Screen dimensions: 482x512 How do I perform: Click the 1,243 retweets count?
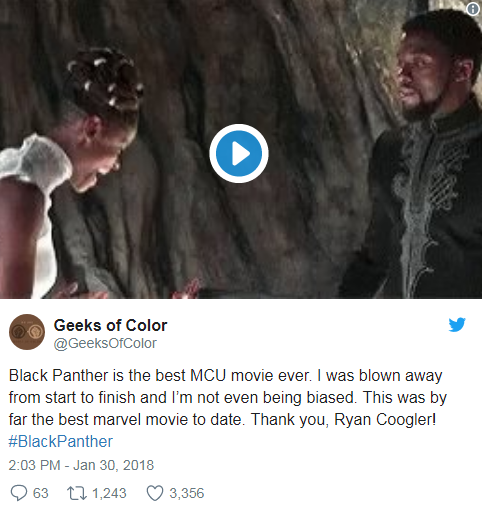click(x=109, y=493)
